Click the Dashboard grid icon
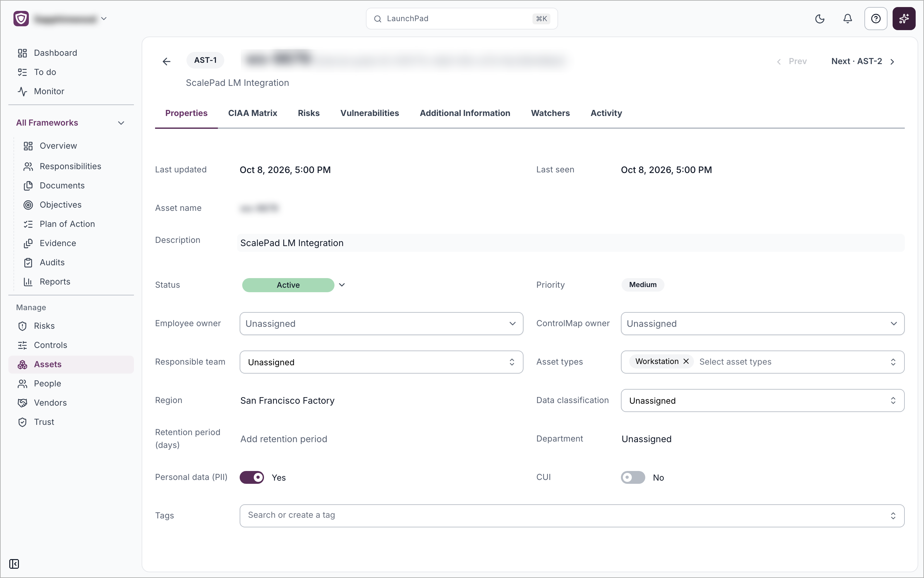 pos(22,53)
